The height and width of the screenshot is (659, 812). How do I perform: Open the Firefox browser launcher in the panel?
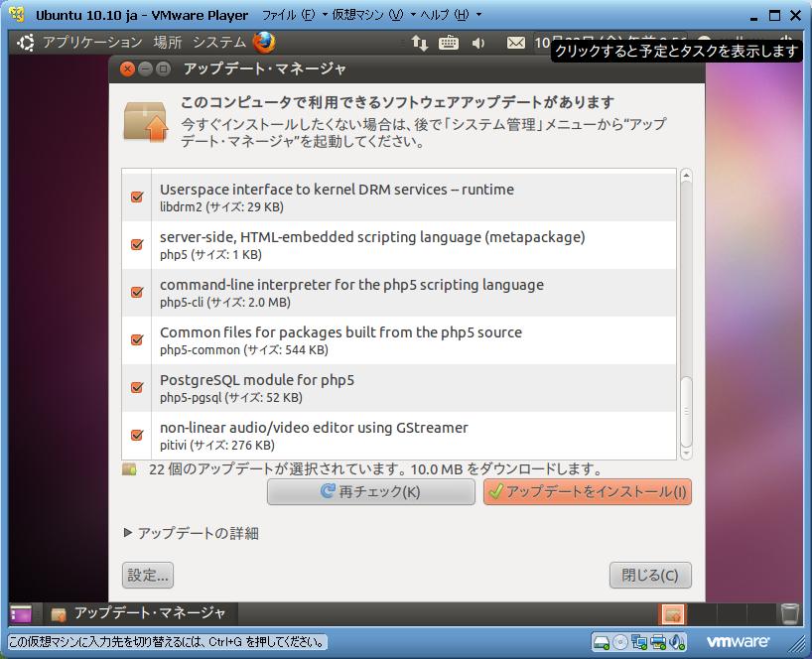[x=264, y=43]
